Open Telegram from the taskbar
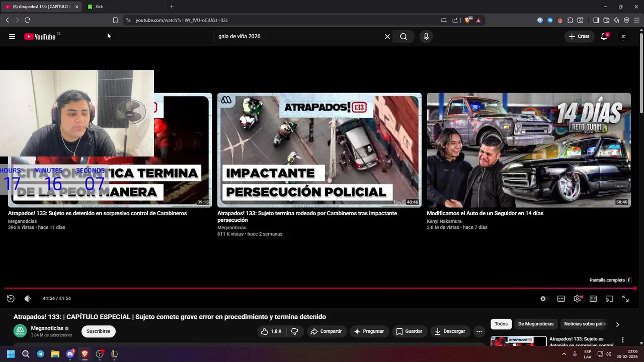The width and height of the screenshot is (644, 362). tap(40, 354)
